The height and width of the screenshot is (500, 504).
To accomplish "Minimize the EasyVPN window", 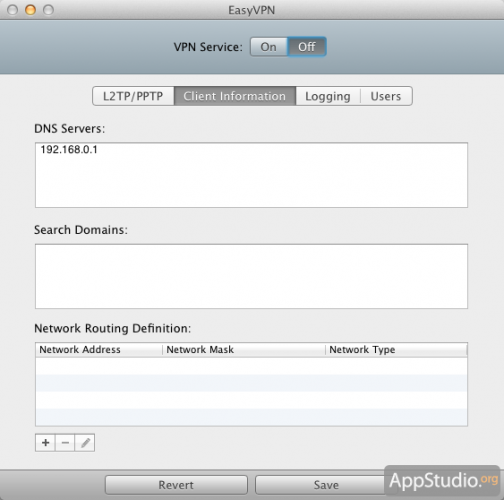I will [x=30, y=10].
